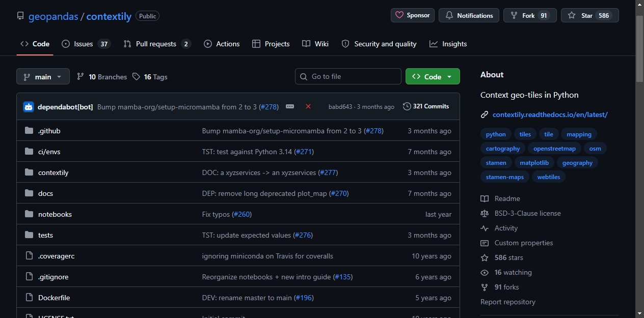Click the geography topic tag
Image resolution: width=644 pixels, height=318 pixels.
point(577,163)
